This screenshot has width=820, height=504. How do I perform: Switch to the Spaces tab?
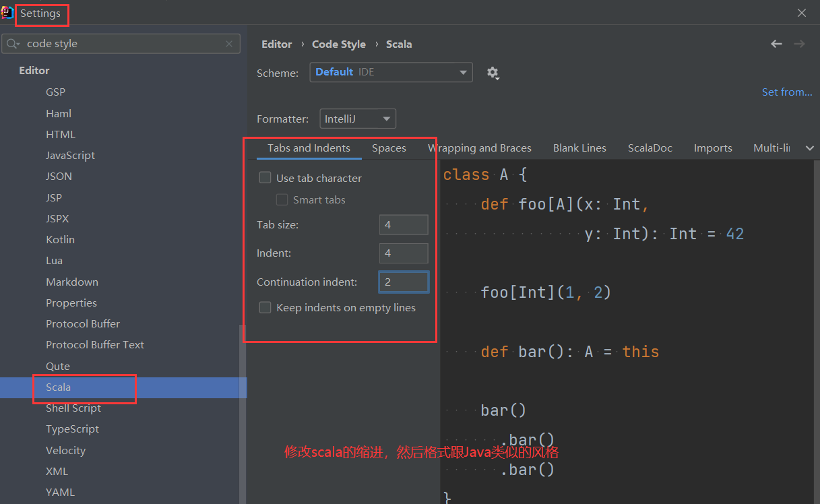(389, 148)
